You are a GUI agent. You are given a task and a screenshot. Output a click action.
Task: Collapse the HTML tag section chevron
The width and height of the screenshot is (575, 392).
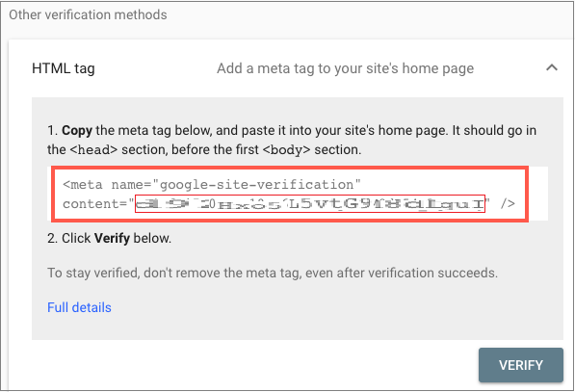coord(552,67)
